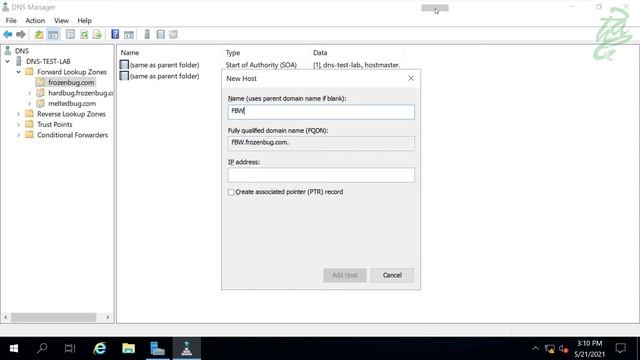The height and width of the screenshot is (360, 640).
Task: Click the DNS Manager taskbar icon
Action: pos(187,348)
